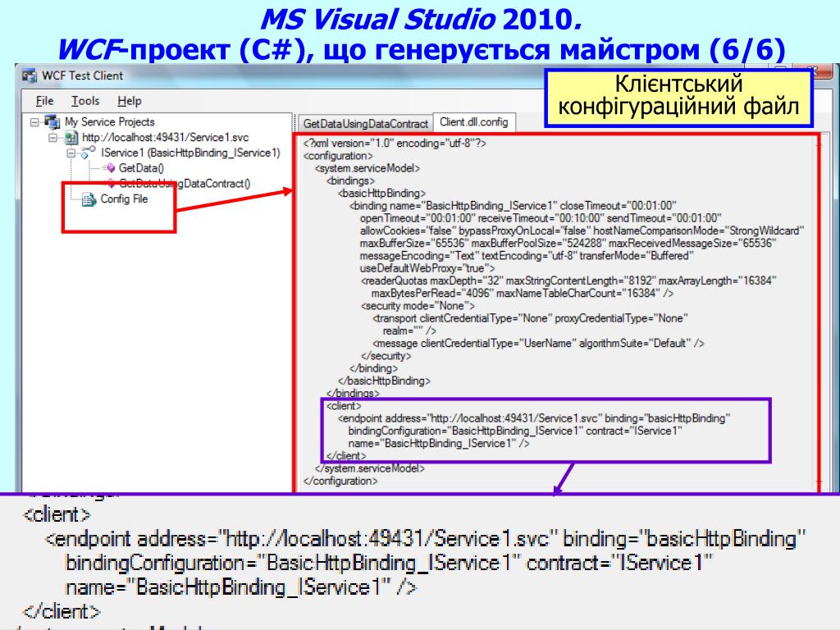Click the GetData() operation icon
Image resolution: width=840 pixels, height=630 pixels.
(111, 168)
